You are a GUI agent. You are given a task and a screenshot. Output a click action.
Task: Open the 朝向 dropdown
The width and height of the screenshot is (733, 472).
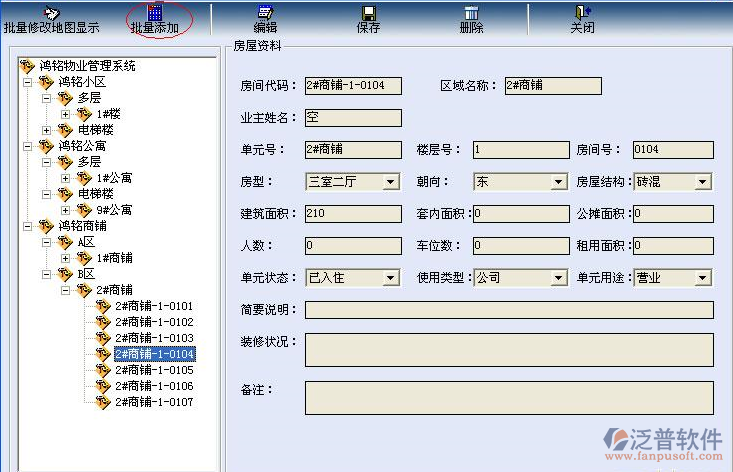pyautogui.click(x=558, y=182)
